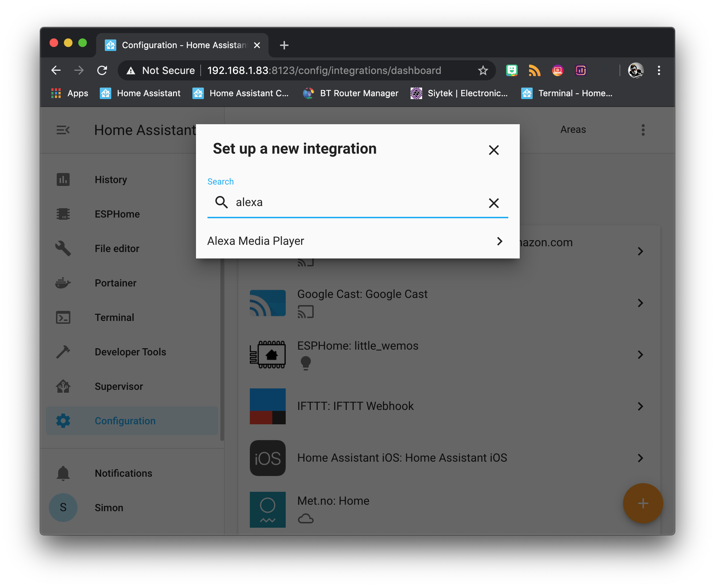The image size is (715, 588).
Task: Open Terminal from the sidebar icon
Action: [63, 317]
